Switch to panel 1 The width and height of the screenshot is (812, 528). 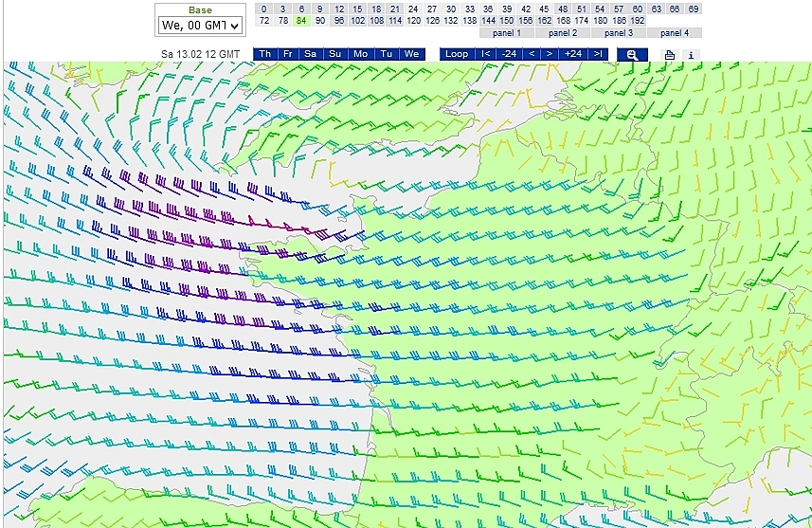[x=507, y=32]
